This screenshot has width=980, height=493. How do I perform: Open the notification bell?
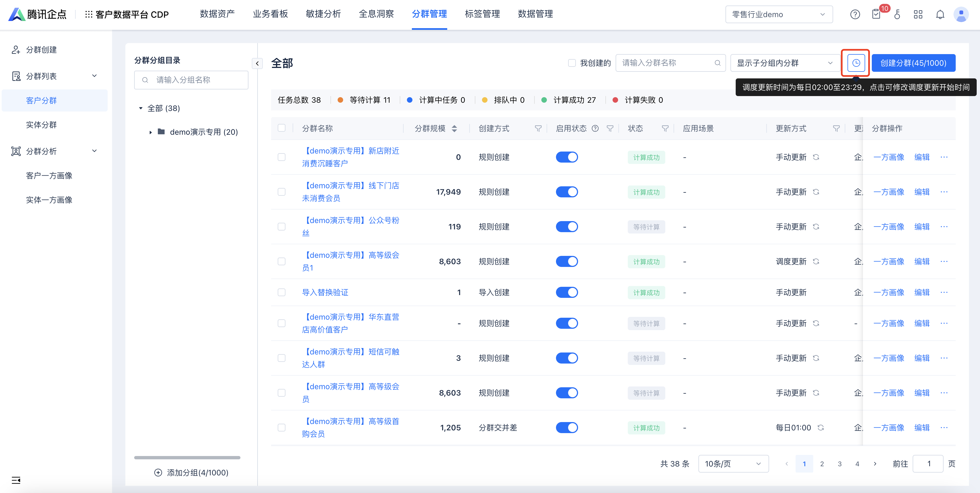(x=940, y=14)
